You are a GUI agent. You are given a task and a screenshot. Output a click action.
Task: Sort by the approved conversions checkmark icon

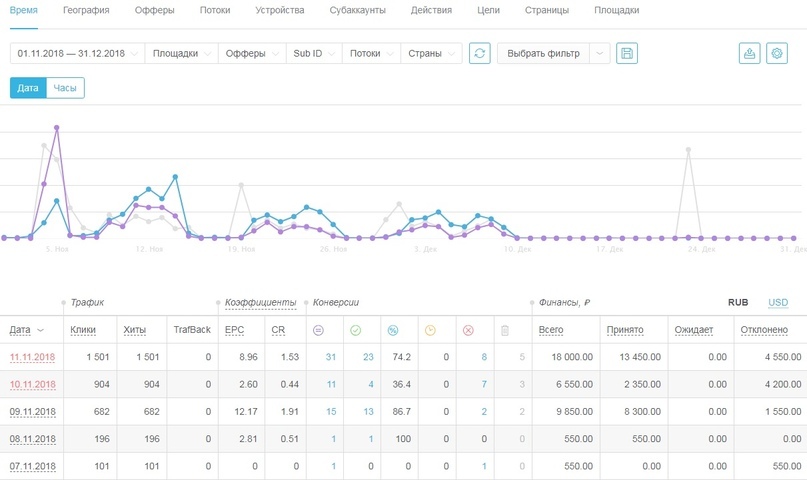(356, 329)
